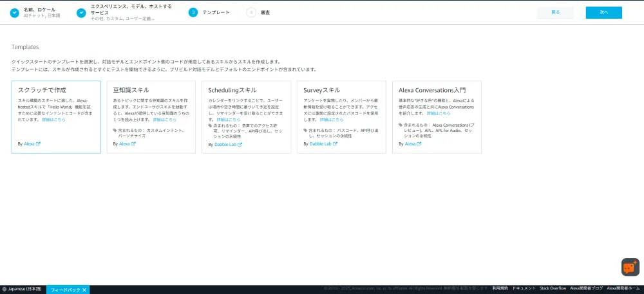Click the step 3 テンプレート circle icon
Image resolution: width=644 pixels, height=294 pixels.
coord(193,12)
